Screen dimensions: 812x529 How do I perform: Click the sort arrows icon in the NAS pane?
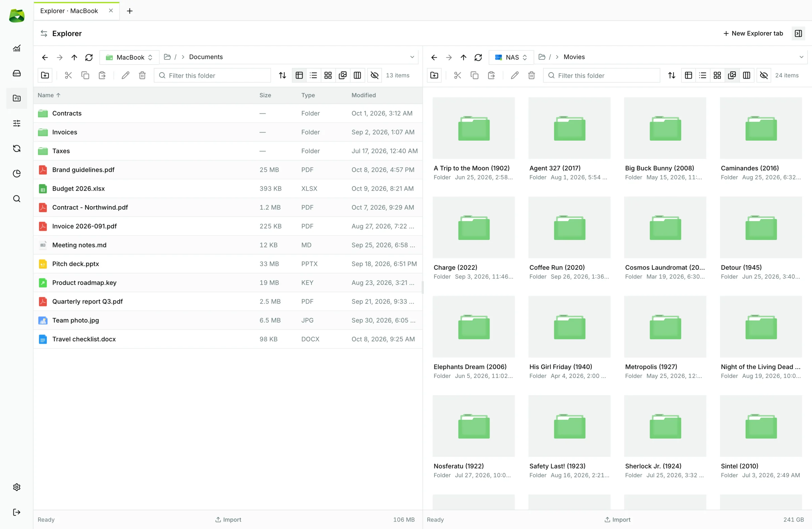point(672,75)
